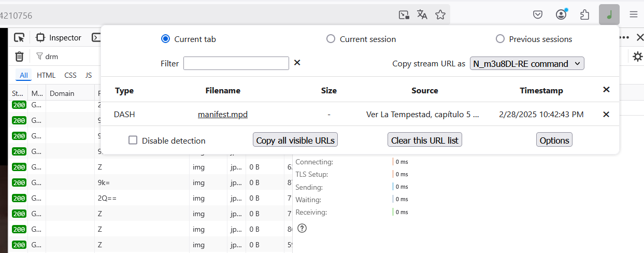Enable the Disable detection checkbox
The width and height of the screenshot is (644, 253).
coord(133,140)
